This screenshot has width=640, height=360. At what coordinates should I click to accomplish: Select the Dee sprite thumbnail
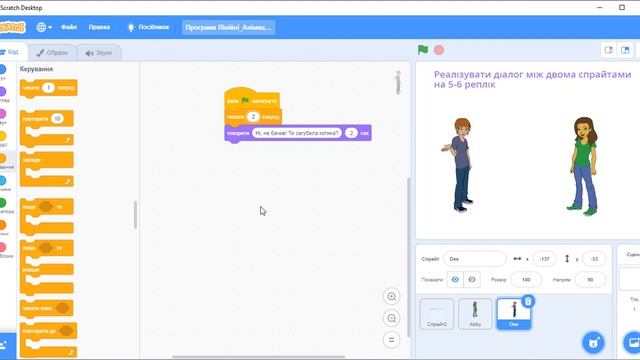point(513,313)
